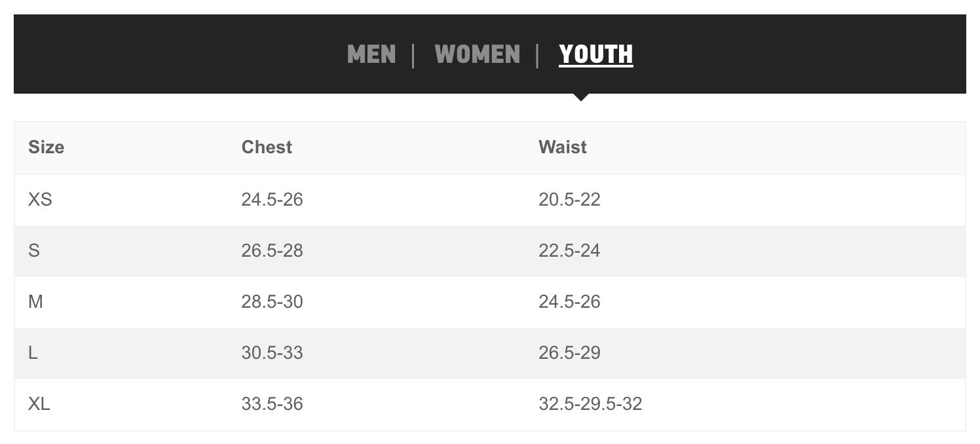Select the XS size row label

coord(40,199)
